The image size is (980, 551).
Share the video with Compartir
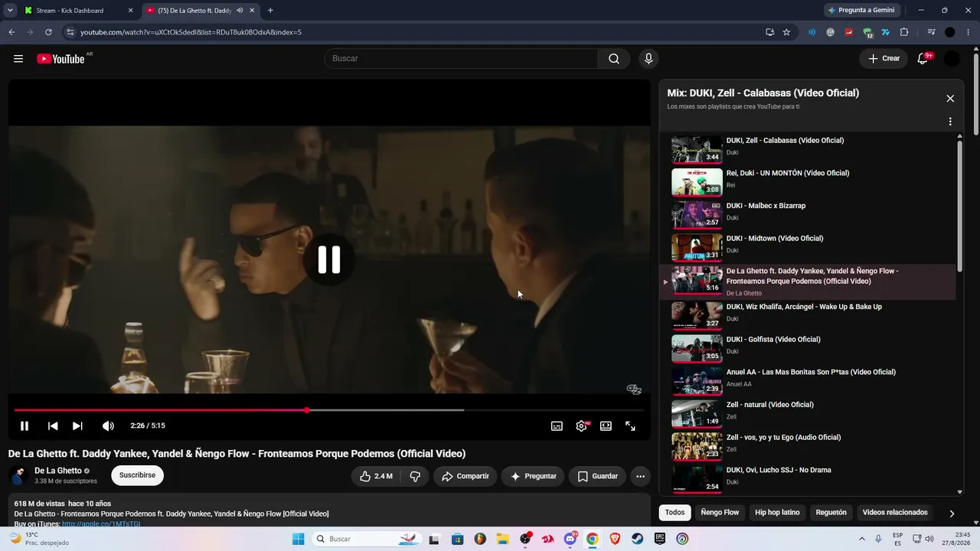[x=465, y=476]
